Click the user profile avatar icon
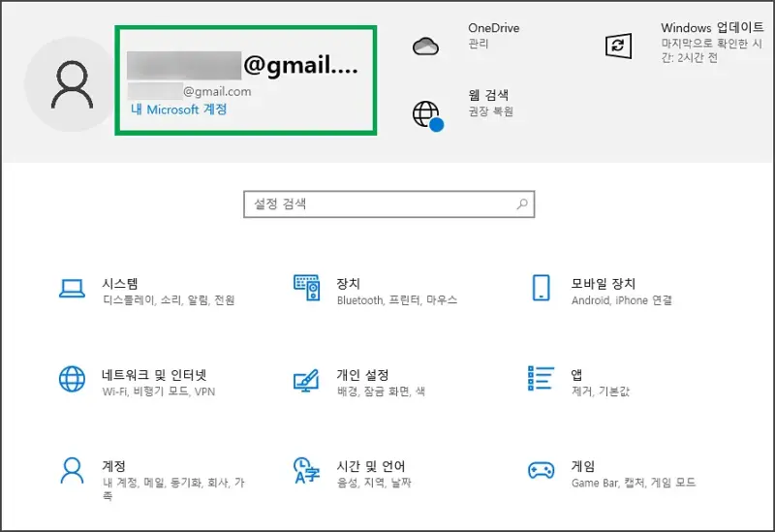Viewport: 775px width, 532px height. point(72,84)
